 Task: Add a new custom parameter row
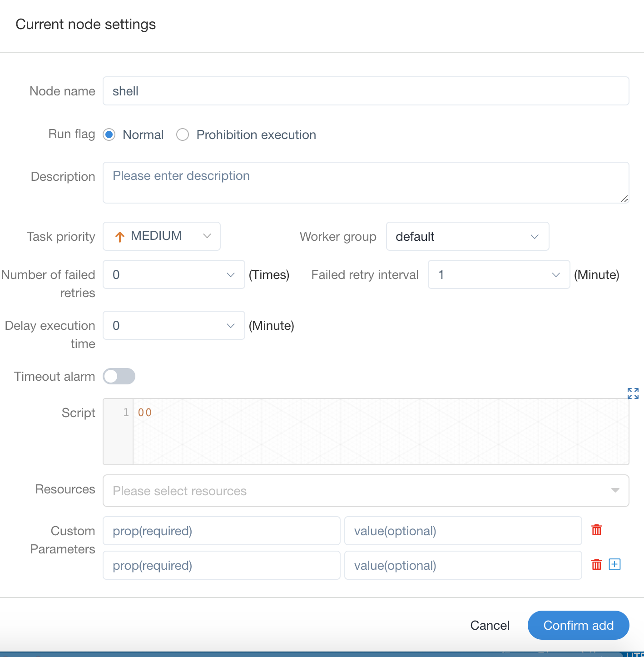pos(614,564)
